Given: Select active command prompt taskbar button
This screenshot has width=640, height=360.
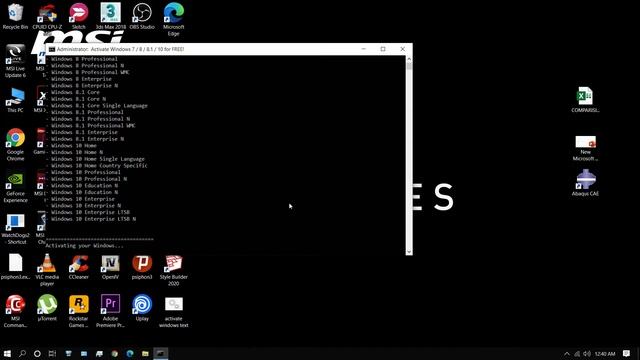Looking at the screenshot, I should [x=161, y=353].
